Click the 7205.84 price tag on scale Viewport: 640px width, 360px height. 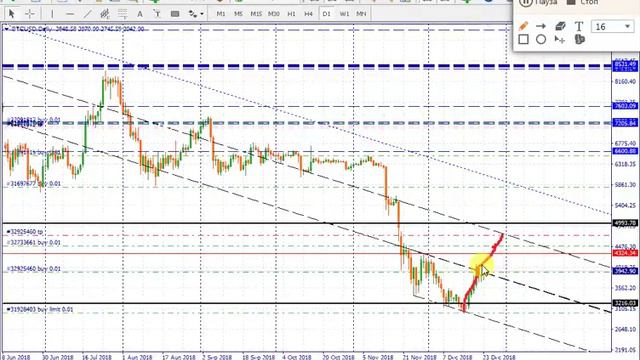[x=624, y=123]
